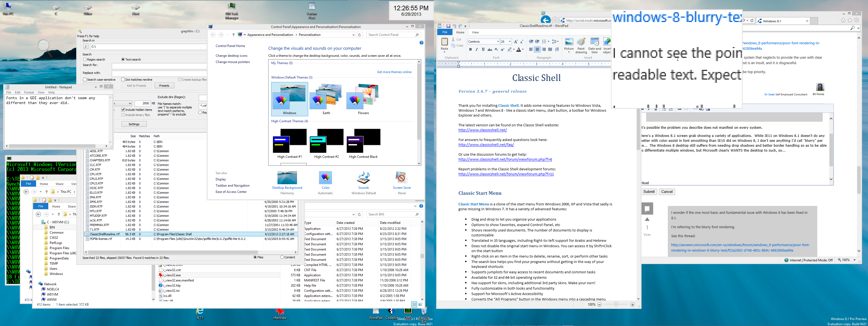The image size is (868, 326).
Task: Open Color Automatic setting in Personalization
Action: tap(325, 183)
